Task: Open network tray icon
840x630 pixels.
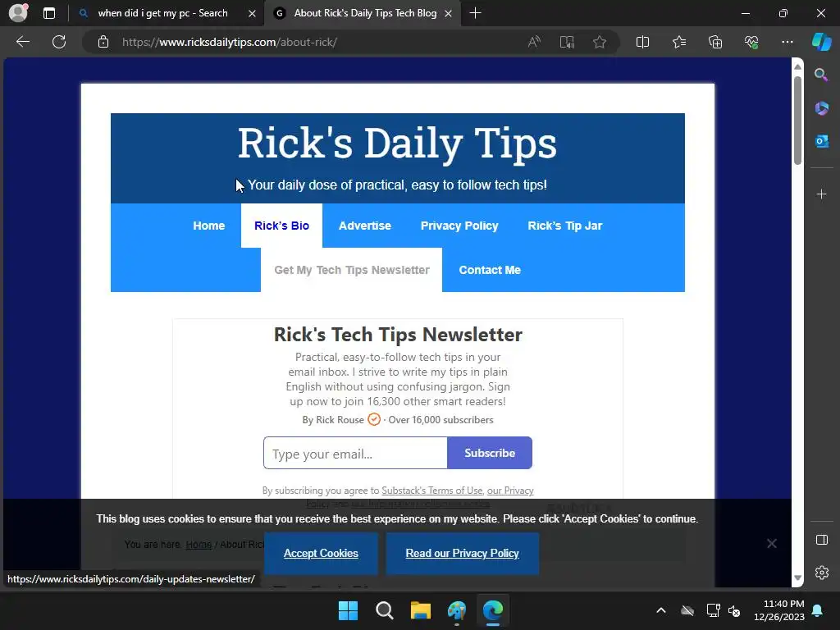Action: tap(713, 610)
